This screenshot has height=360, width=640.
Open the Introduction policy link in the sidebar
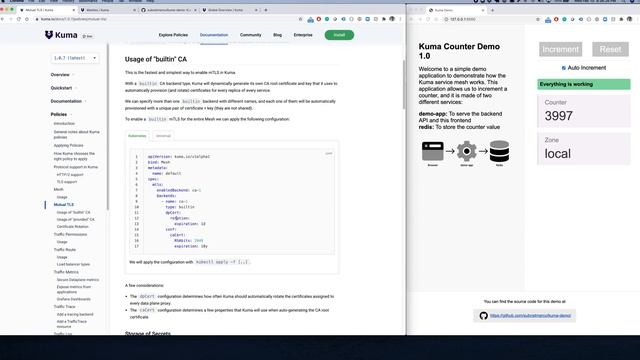click(x=64, y=123)
